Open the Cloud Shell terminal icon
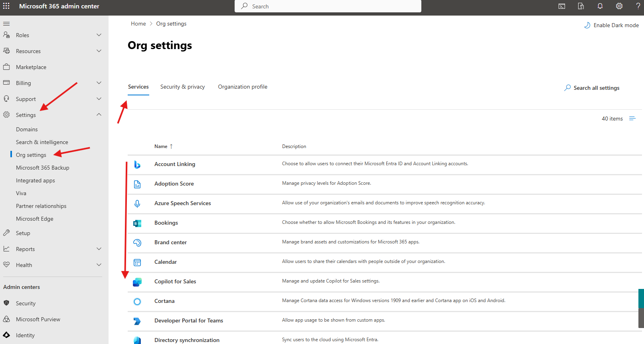Viewport: 644px width, 344px height. pyautogui.click(x=562, y=6)
